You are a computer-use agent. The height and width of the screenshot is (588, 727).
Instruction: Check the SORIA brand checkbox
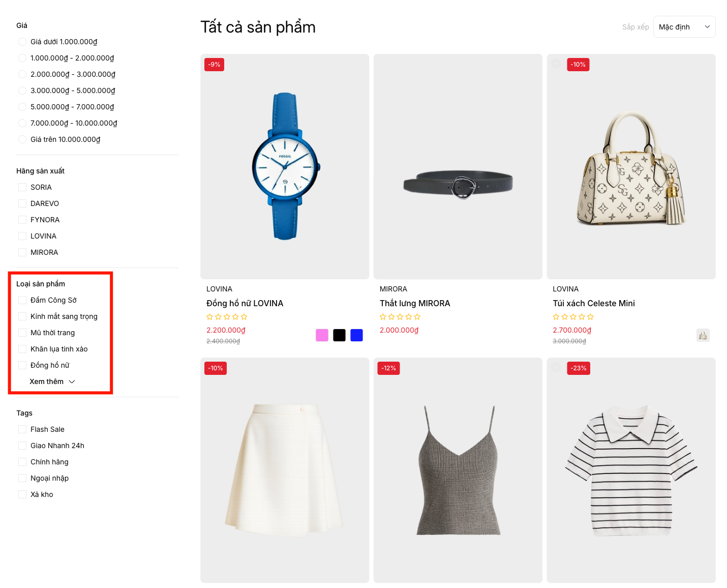click(x=22, y=187)
